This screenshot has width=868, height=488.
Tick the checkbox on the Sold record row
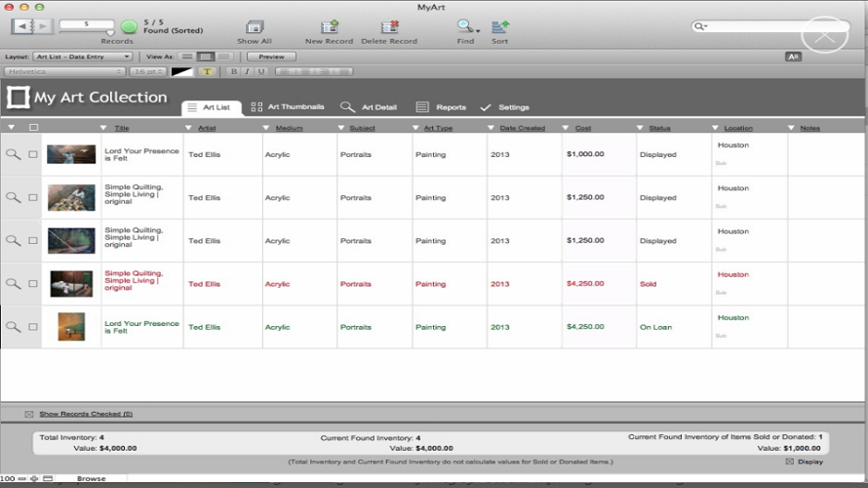[33, 284]
